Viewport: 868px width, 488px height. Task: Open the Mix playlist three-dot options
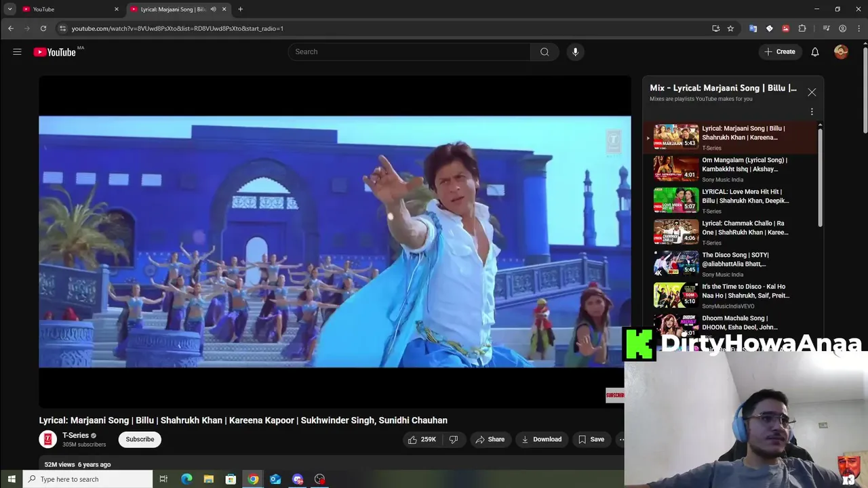(812, 112)
